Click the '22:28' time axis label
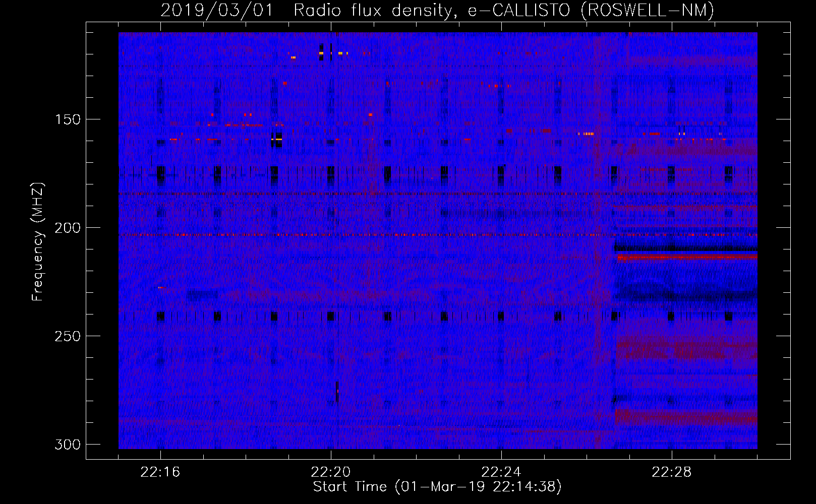 672,472
